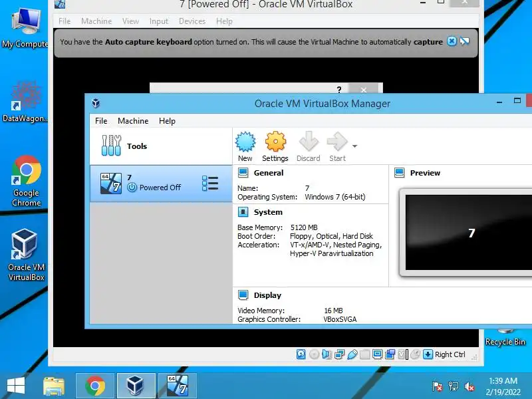Click the System section chip icon
Screen dimensions: 532x399
(x=243, y=212)
